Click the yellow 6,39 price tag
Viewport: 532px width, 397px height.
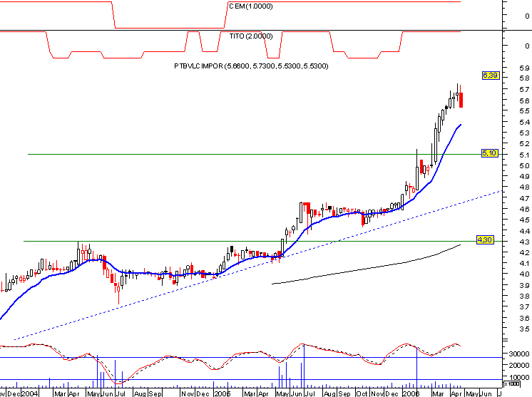pos(491,76)
